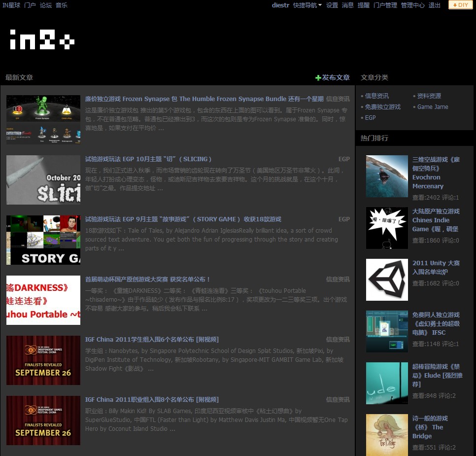Screen dimensions: 476x456
Task: Click 退出 to log out
Action: pyautogui.click(x=435, y=5)
